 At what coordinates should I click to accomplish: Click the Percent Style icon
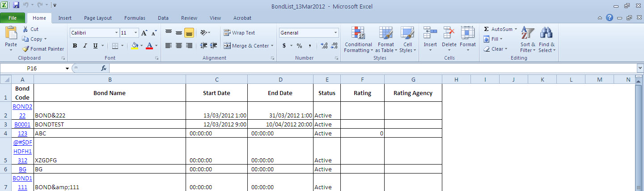coord(299,46)
